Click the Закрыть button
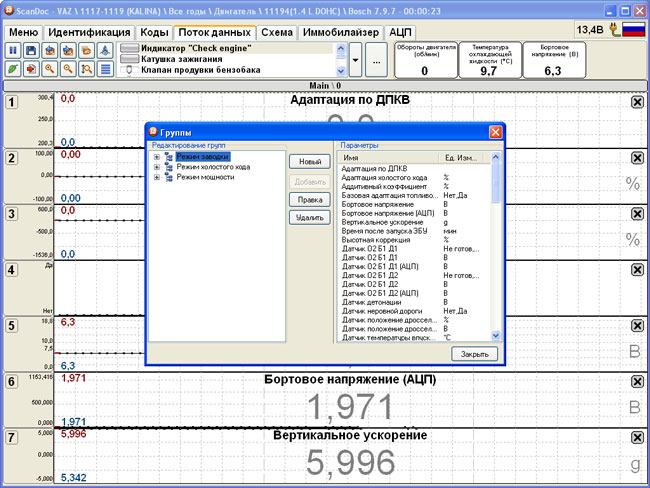 coord(474,354)
